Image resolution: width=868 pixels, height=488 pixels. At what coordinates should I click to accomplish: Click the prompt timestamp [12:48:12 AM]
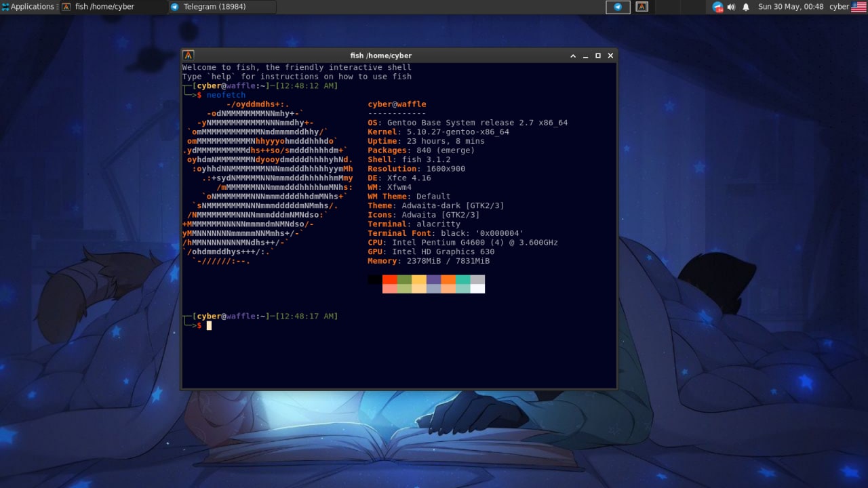pos(307,86)
